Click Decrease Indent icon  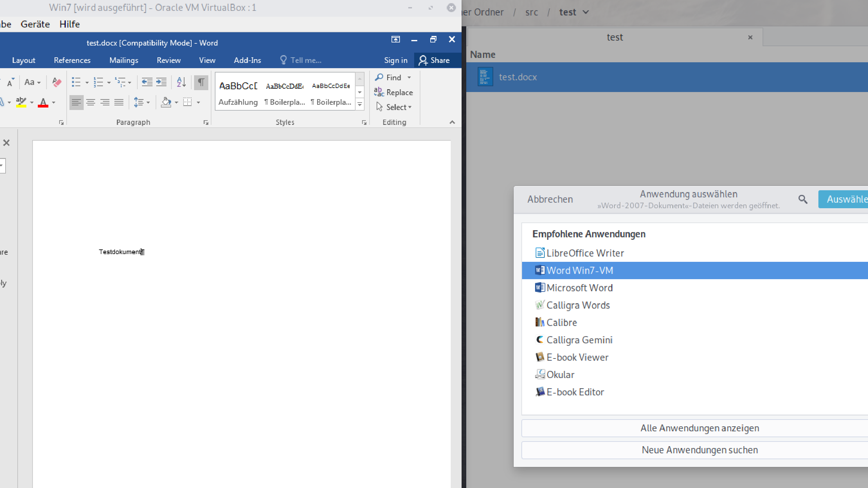tap(147, 82)
